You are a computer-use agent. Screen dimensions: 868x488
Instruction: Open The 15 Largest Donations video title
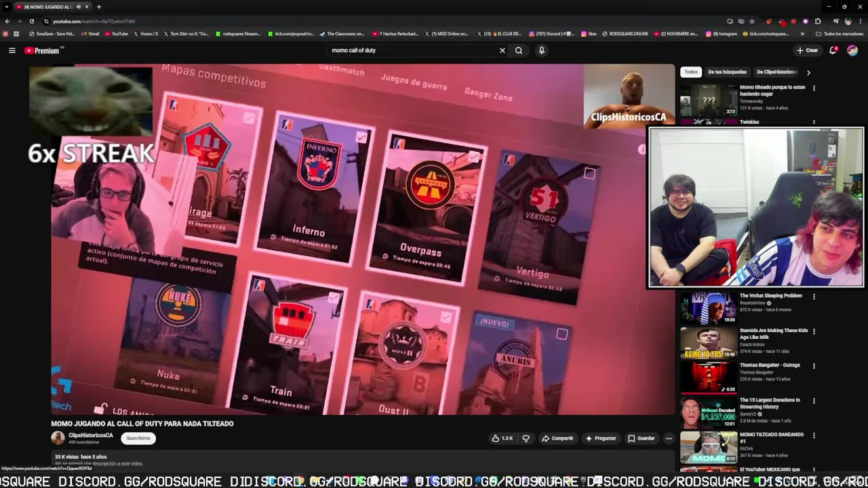[x=770, y=403]
